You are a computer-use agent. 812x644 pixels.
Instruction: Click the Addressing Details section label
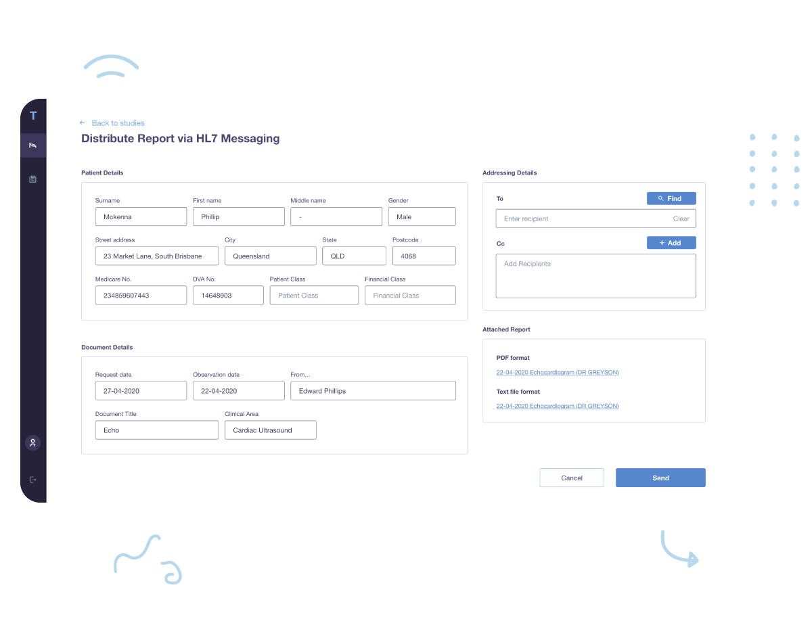[510, 173]
